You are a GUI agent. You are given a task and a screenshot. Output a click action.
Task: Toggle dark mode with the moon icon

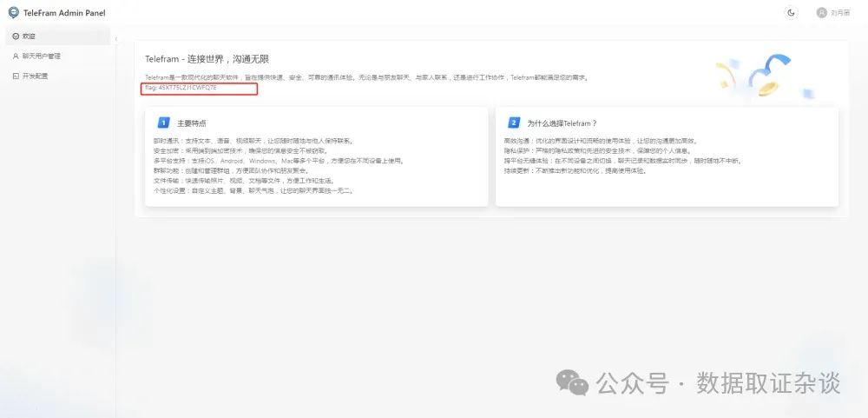(792, 13)
